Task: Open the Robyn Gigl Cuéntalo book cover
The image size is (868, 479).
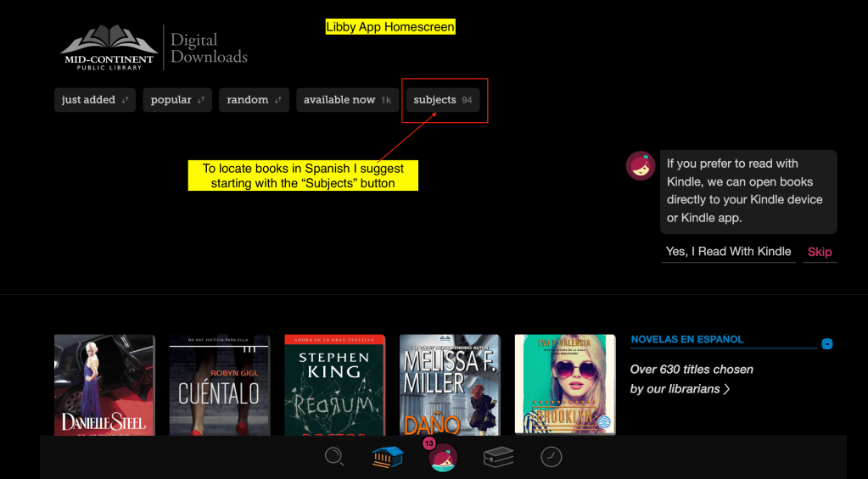Action: pyautogui.click(x=219, y=384)
